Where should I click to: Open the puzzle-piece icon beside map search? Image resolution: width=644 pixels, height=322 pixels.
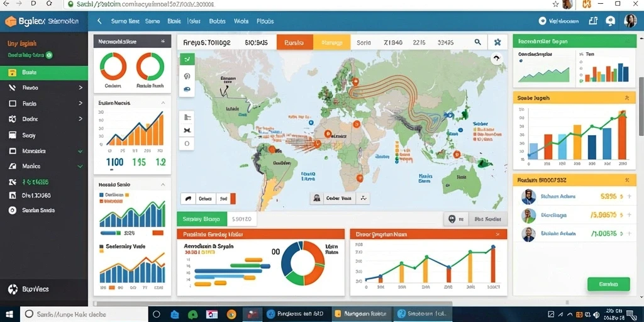[498, 42]
